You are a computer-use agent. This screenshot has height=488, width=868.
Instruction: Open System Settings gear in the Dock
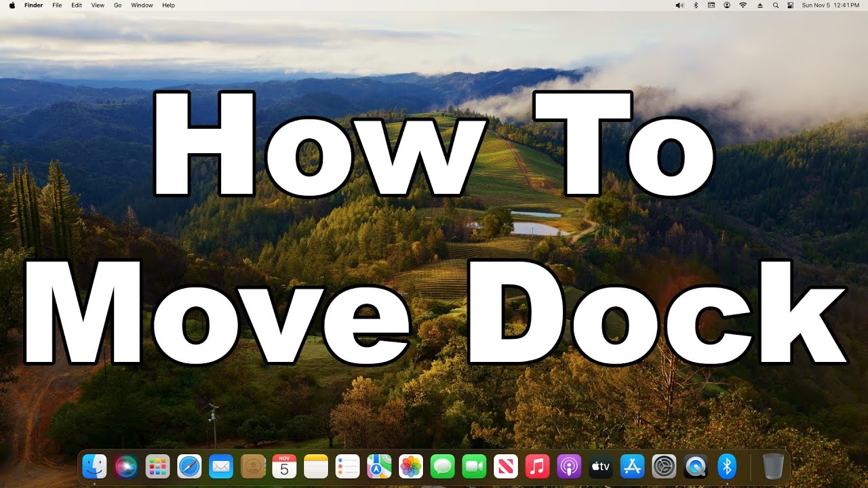point(665,466)
